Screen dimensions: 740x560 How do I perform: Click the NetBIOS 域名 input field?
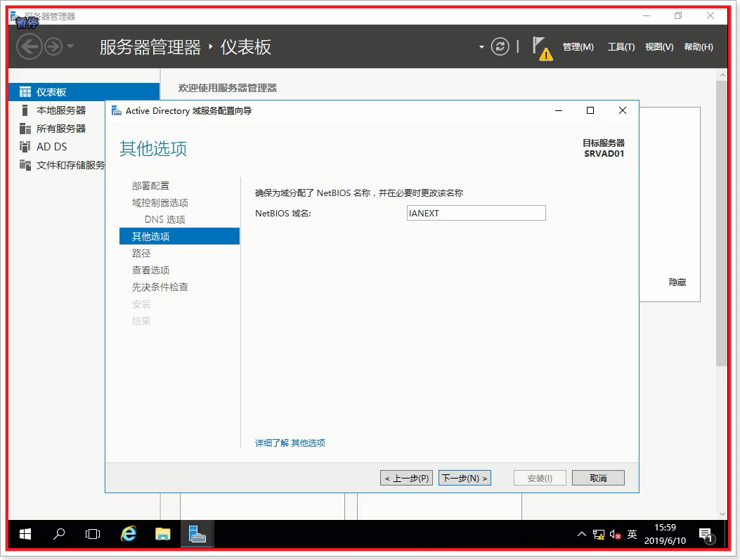coord(476,213)
